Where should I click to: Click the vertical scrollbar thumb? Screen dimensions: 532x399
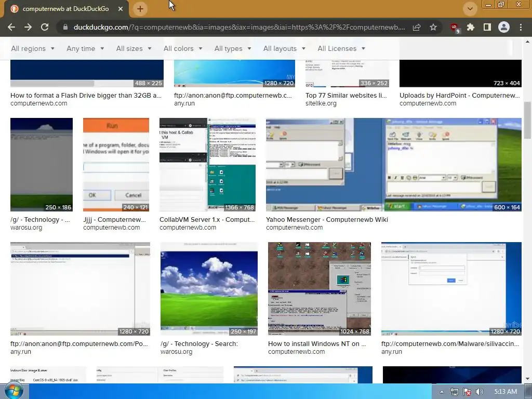[527, 120]
